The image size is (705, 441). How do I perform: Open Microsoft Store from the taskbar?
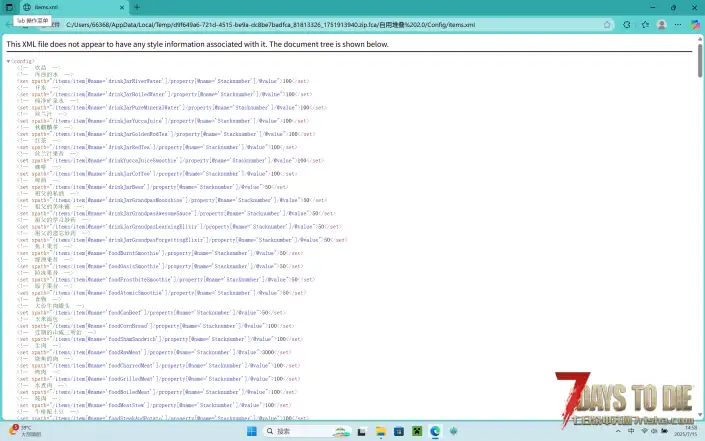point(399,432)
